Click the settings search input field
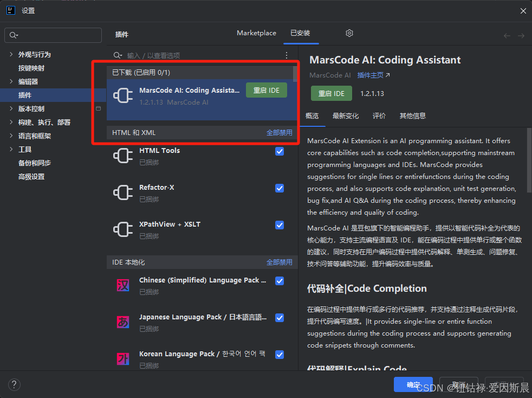The image size is (532, 398). pos(53,35)
